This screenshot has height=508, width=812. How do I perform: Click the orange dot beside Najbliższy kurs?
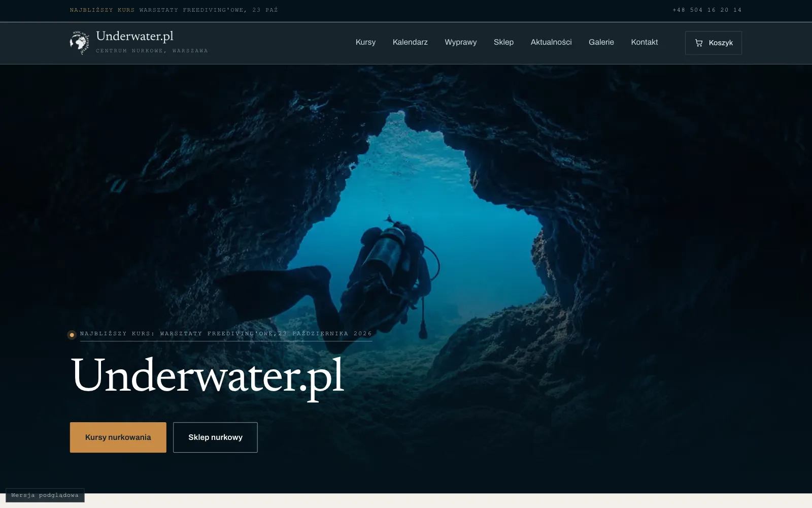tap(72, 335)
